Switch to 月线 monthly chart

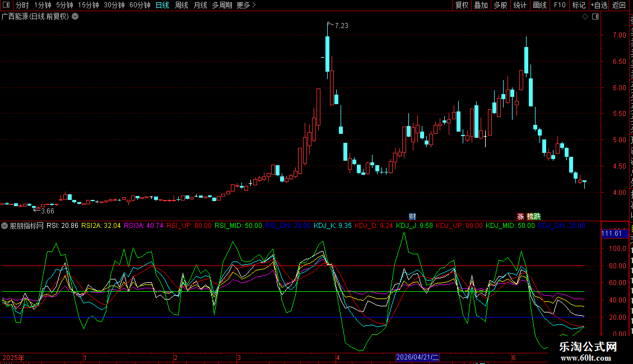[200, 5]
